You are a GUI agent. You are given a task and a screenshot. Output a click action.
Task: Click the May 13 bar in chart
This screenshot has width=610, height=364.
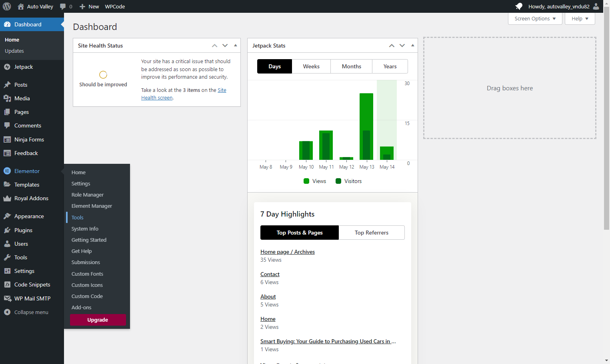click(366, 127)
